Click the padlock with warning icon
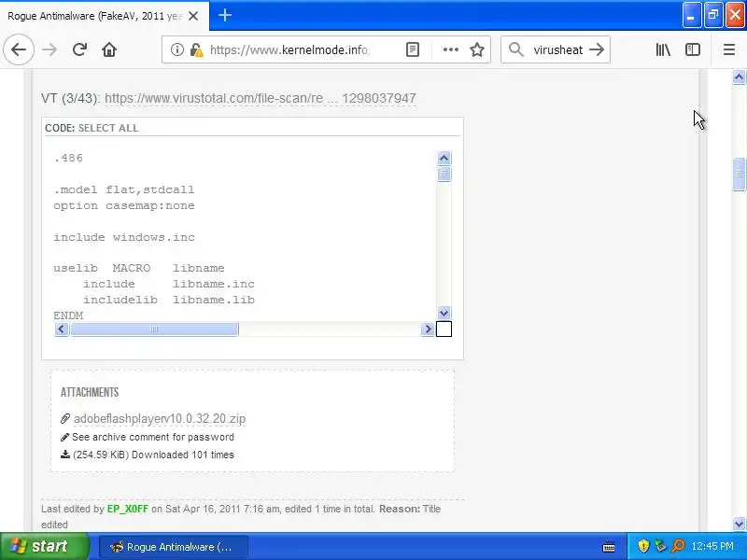Screen dimensions: 747x560 click(196, 49)
